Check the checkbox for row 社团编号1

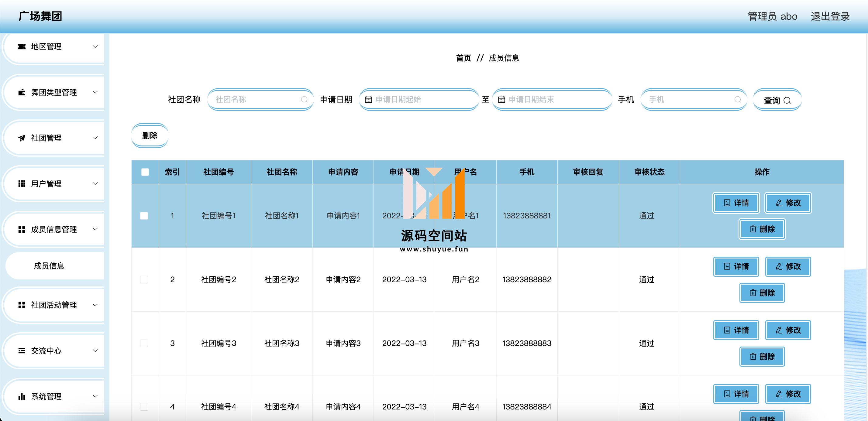144,216
